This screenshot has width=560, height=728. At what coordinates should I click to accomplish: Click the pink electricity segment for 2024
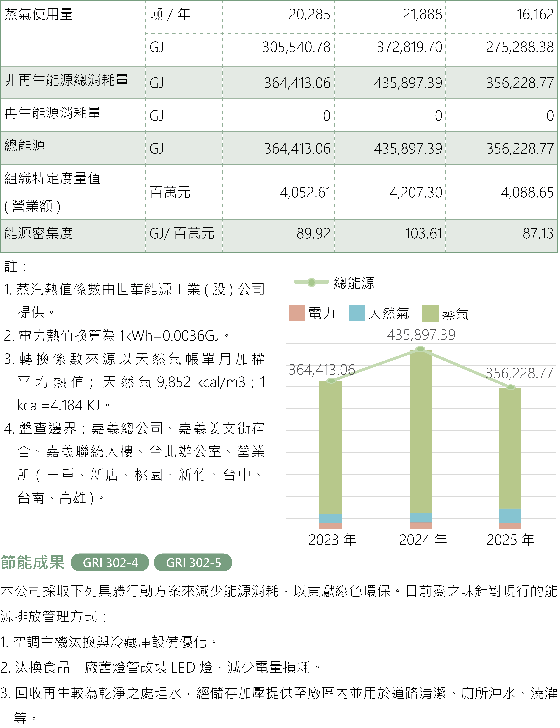tap(421, 526)
